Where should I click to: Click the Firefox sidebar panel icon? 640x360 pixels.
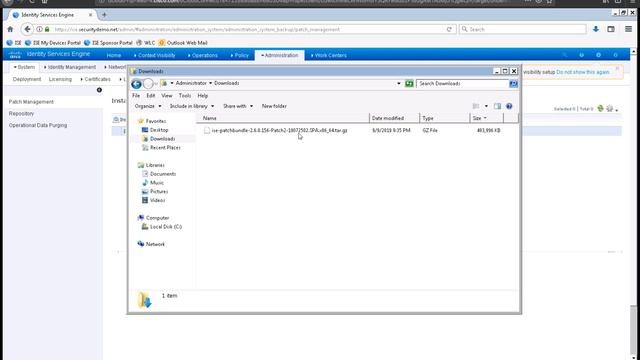[611, 29]
